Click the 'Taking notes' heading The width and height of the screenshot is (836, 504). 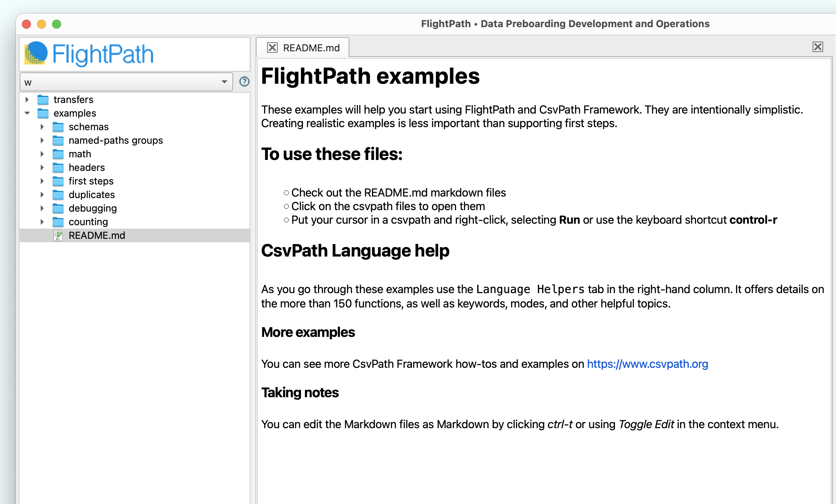[300, 393]
